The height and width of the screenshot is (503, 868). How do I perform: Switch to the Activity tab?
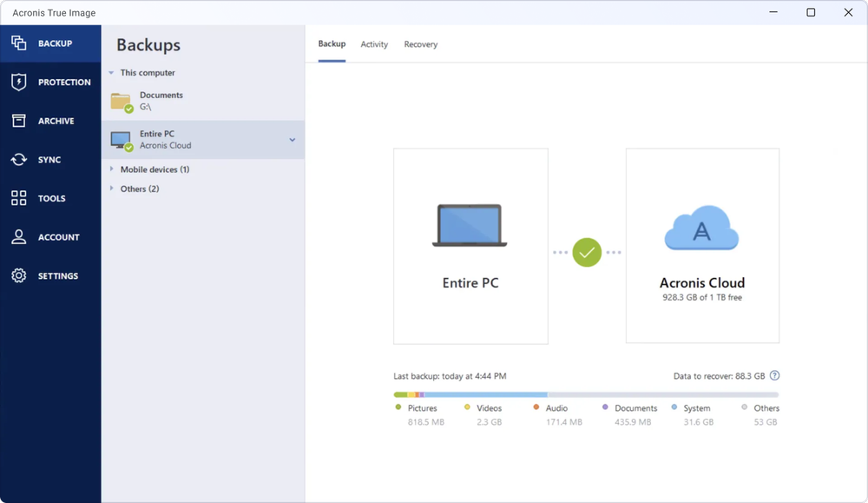[x=374, y=43]
